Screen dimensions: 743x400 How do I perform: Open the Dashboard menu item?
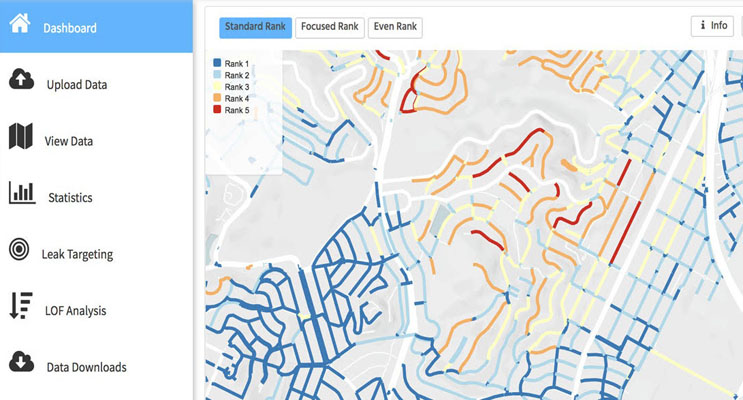[70, 28]
